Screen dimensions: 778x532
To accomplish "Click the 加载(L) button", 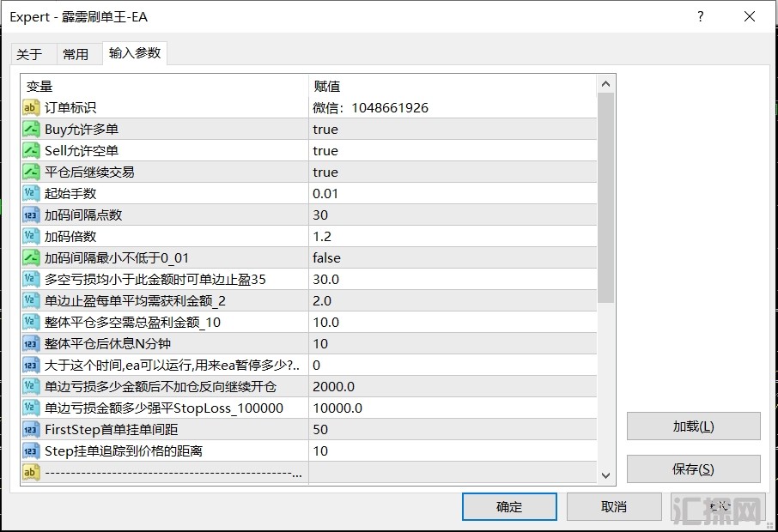I will tap(693, 426).
